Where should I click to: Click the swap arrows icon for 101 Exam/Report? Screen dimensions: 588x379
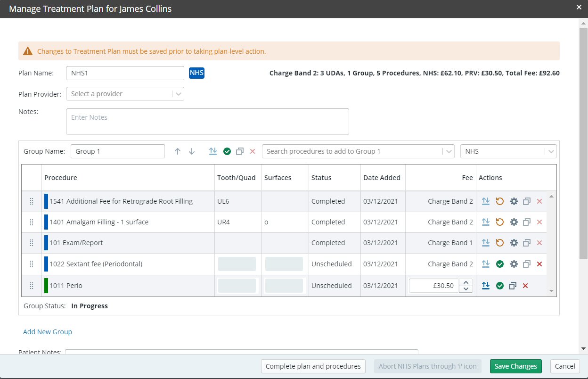click(x=486, y=243)
